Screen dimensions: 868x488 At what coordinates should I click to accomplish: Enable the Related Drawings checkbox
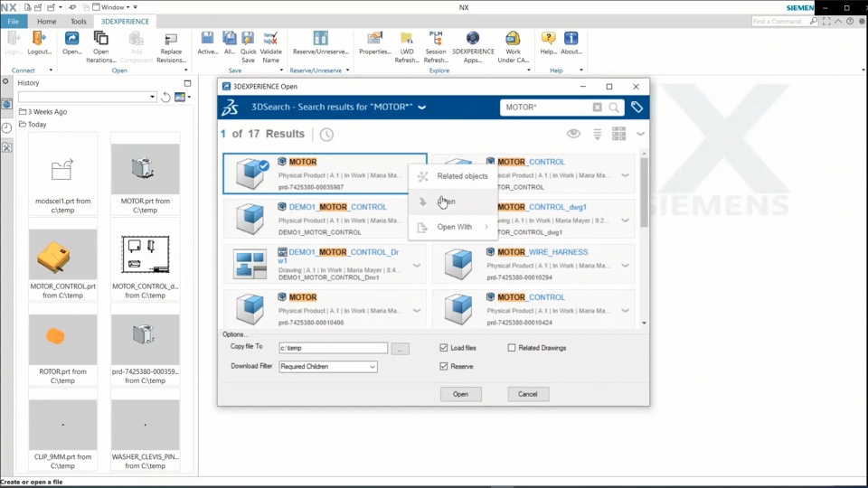pyautogui.click(x=512, y=347)
